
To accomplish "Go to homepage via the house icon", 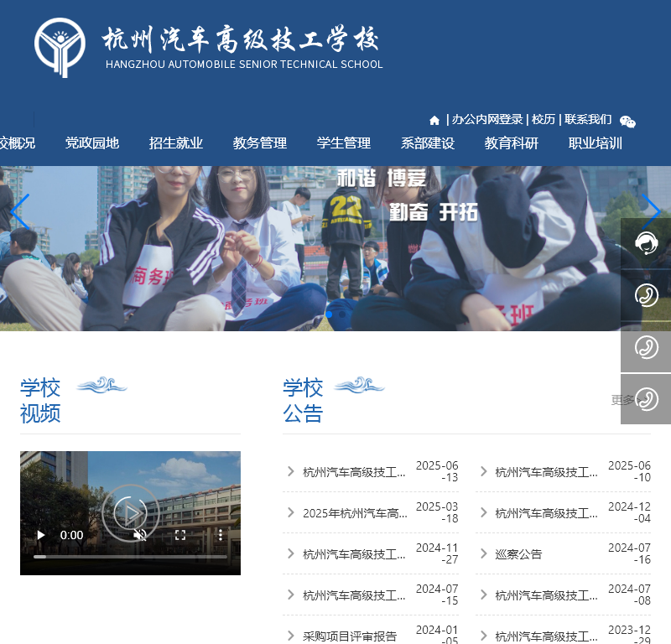I will (x=434, y=120).
